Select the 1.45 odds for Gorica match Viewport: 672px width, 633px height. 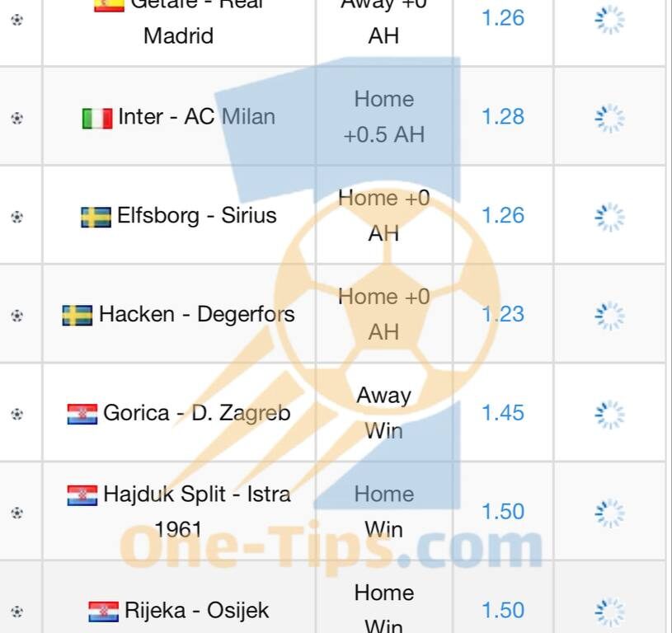pos(503,413)
